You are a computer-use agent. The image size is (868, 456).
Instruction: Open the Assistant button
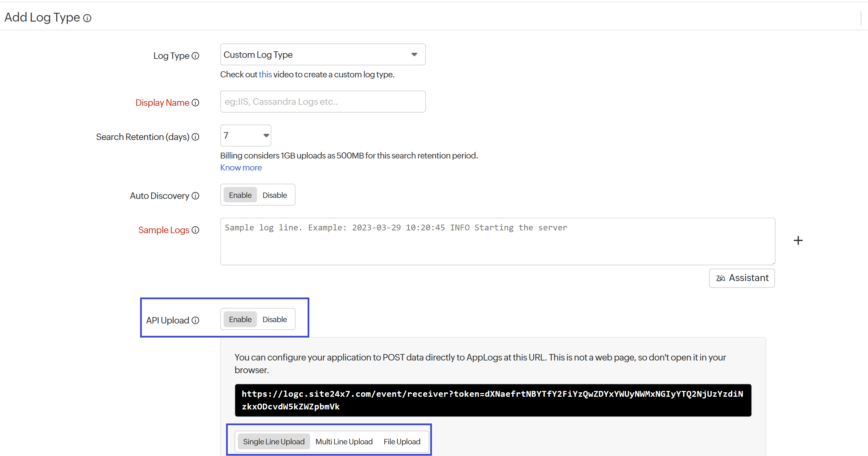[742, 278]
